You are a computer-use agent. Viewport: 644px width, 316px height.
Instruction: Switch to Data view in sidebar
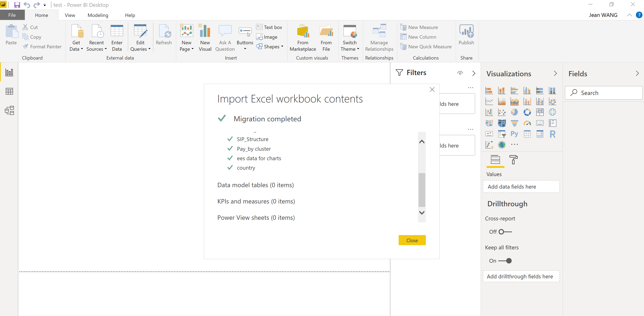click(9, 91)
